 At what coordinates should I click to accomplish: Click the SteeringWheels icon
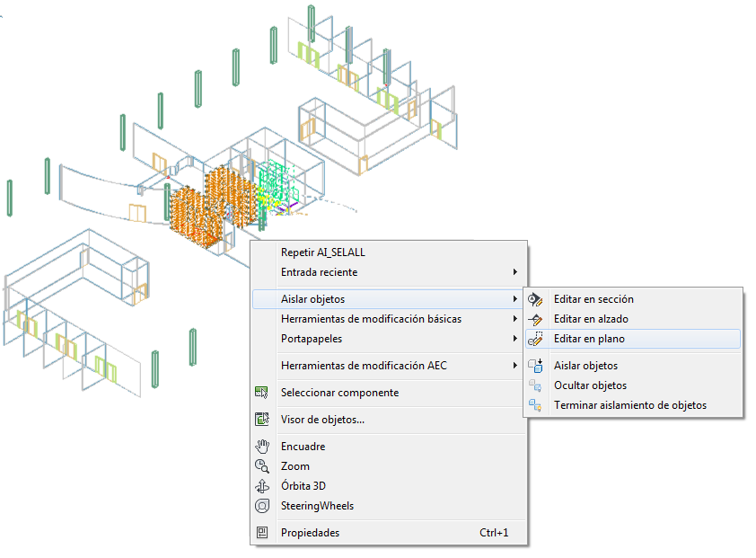[x=262, y=506]
